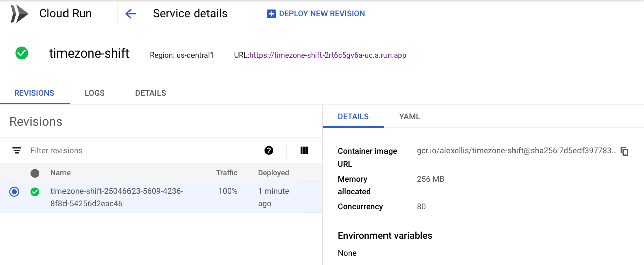Click the timezone-shift service title
This screenshot has height=265, width=644.
89,54
